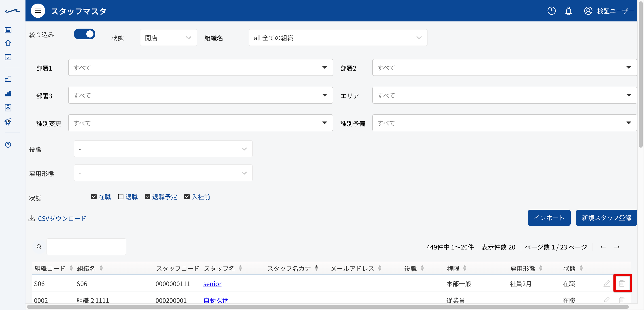
Task: Go to the home sidebar icon
Action: coord(8,43)
